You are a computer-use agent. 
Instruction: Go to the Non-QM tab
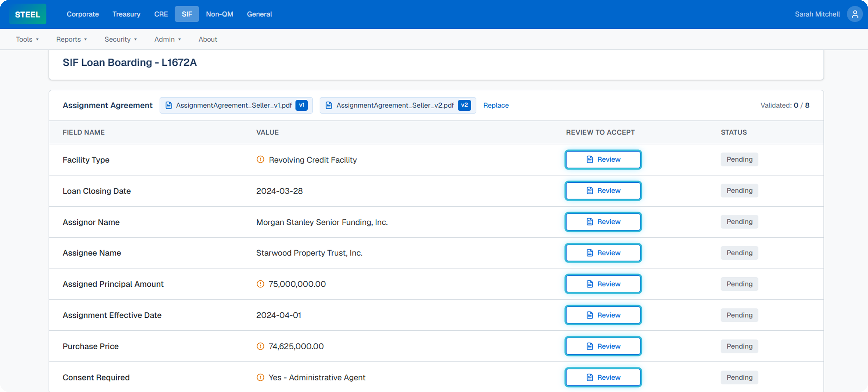tap(220, 14)
